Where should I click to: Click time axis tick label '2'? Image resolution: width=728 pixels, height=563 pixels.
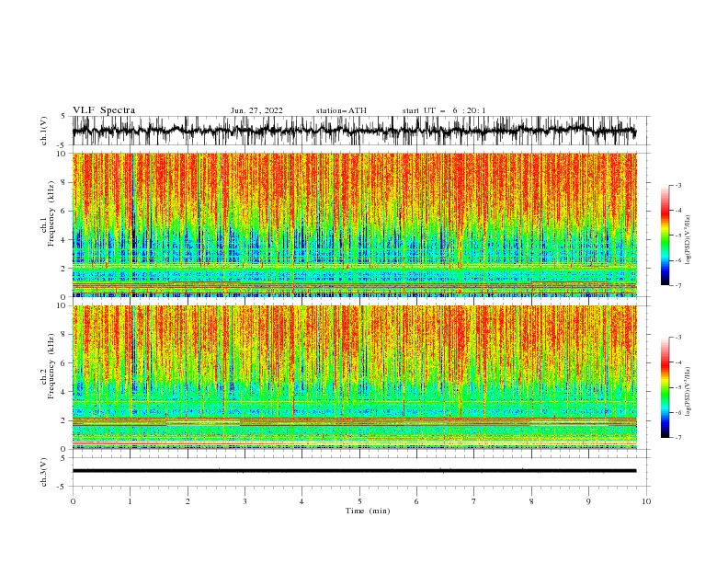click(x=188, y=501)
